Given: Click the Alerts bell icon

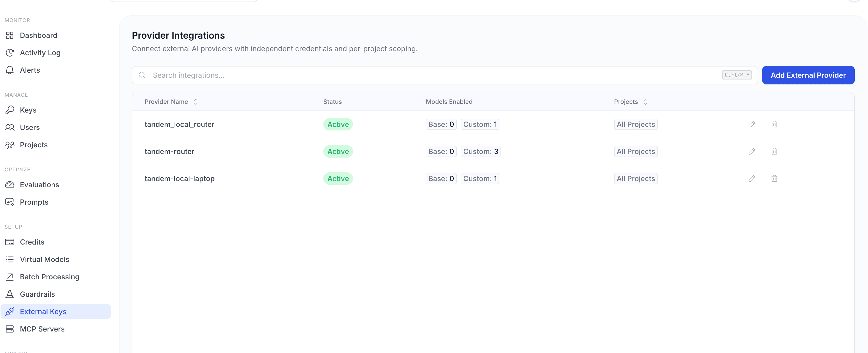Looking at the screenshot, I should click(x=10, y=70).
